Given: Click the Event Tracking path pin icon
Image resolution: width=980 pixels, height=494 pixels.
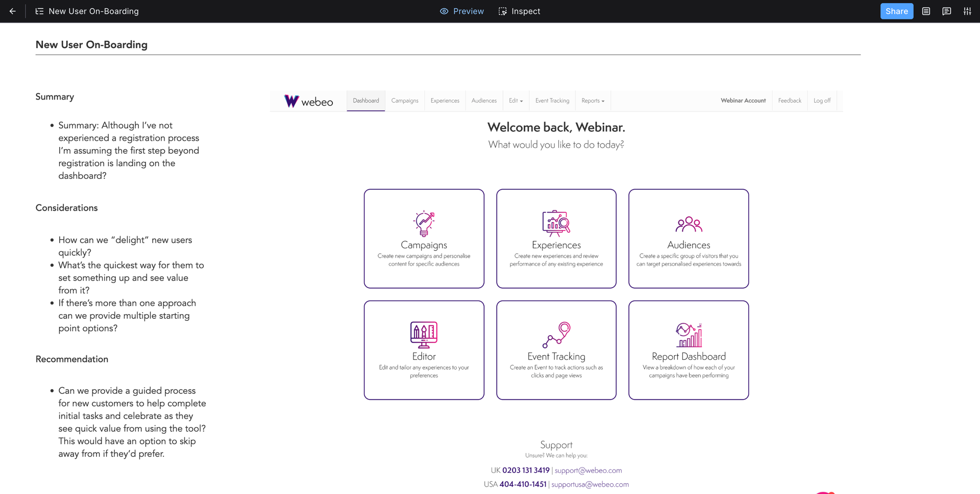Looking at the screenshot, I should pos(556,335).
